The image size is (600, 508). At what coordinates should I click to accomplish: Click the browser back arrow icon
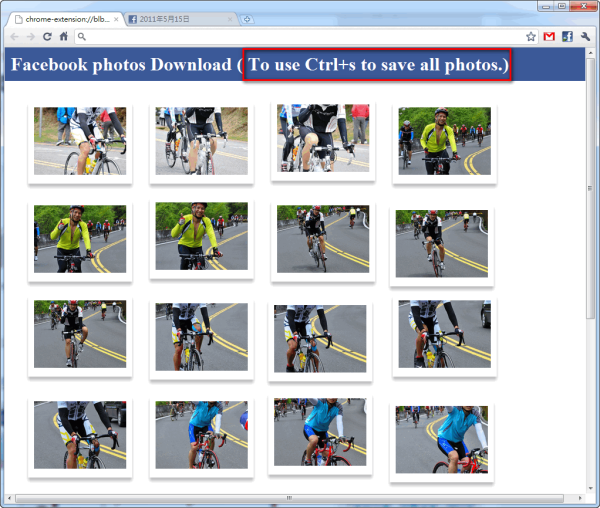[15, 37]
